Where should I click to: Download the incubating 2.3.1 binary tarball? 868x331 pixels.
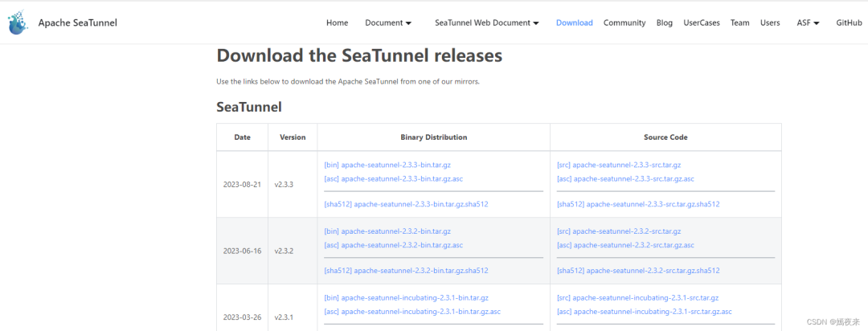pos(406,298)
